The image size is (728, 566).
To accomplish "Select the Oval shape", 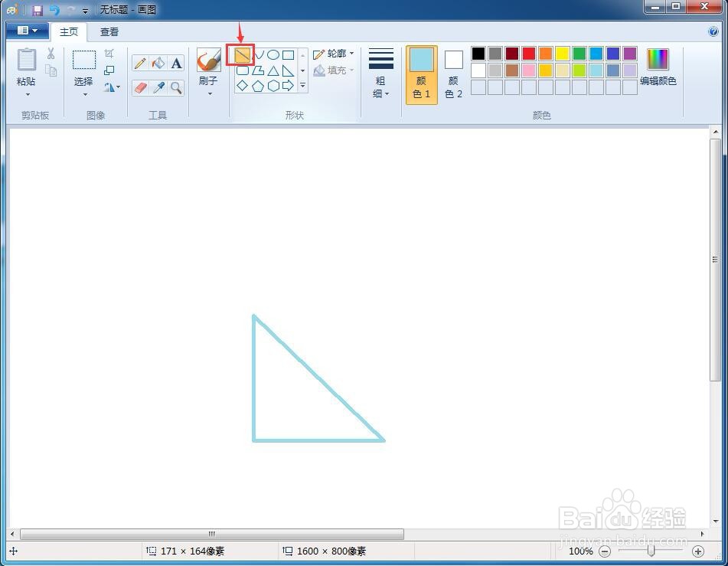I will click(273, 55).
